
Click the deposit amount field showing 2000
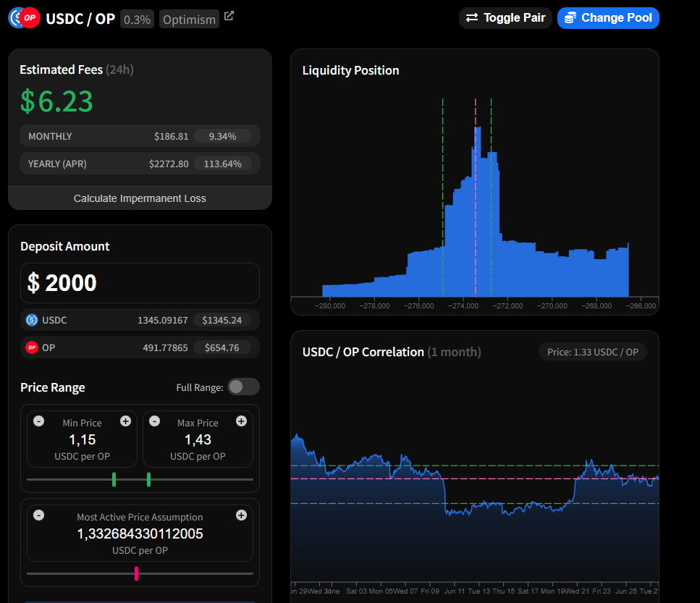pyautogui.click(x=140, y=283)
